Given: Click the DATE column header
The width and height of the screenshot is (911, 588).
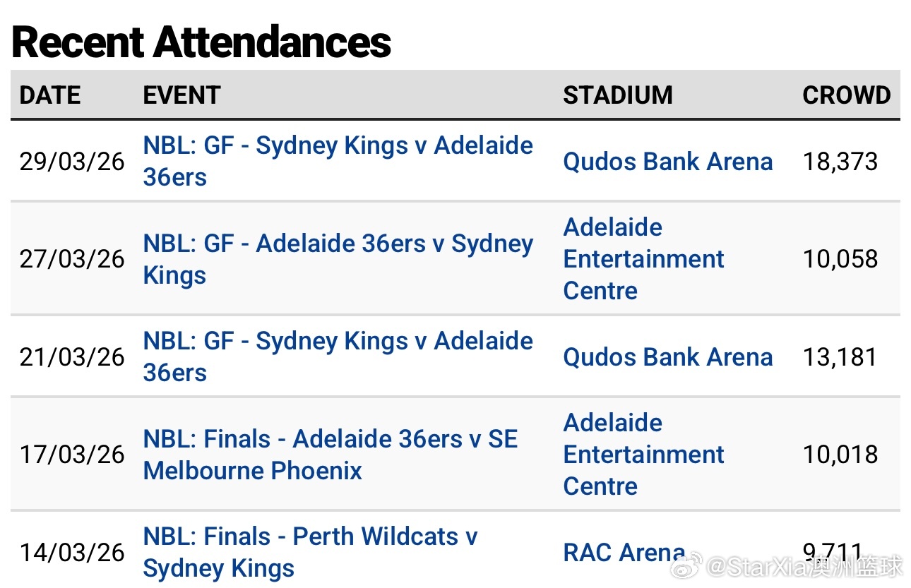Looking at the screenshot, I should (50, 95).
